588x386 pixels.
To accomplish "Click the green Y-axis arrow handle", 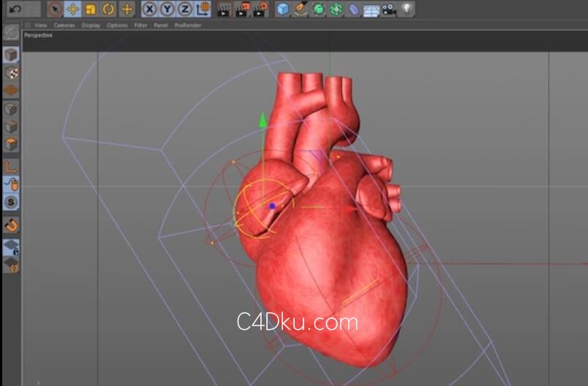I will 263,120.
